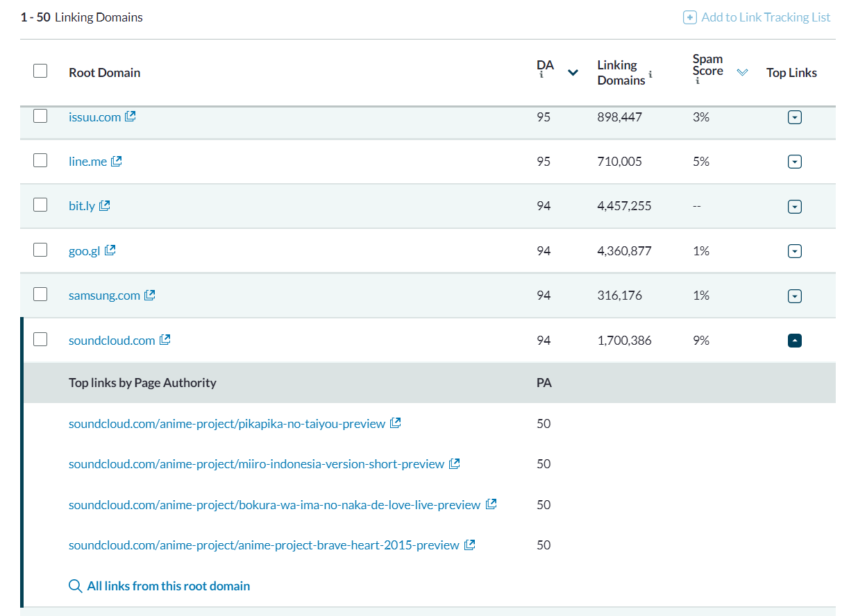Sort by DA column arrow
Viewport: 858px width, 616px height.
point(573,72)
